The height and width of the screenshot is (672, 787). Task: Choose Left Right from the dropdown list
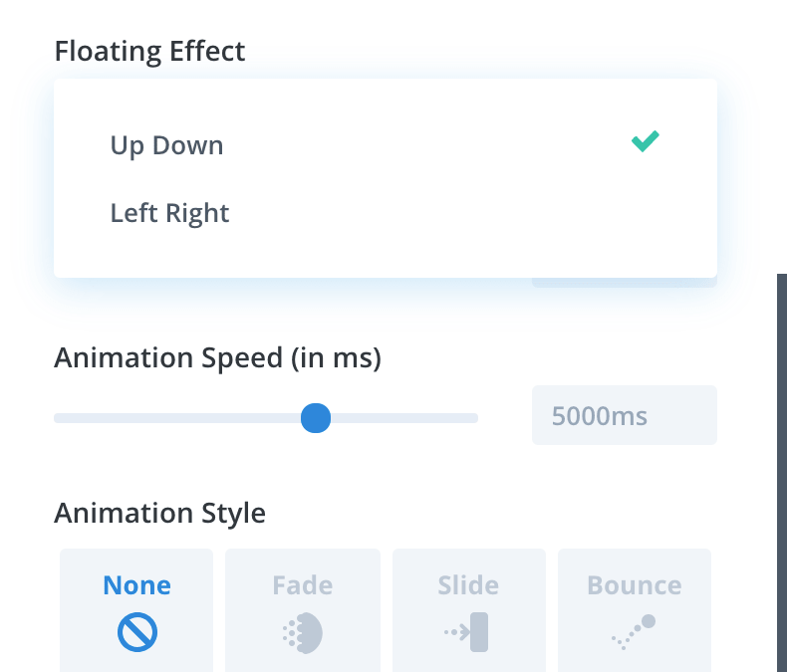point(170,213)
